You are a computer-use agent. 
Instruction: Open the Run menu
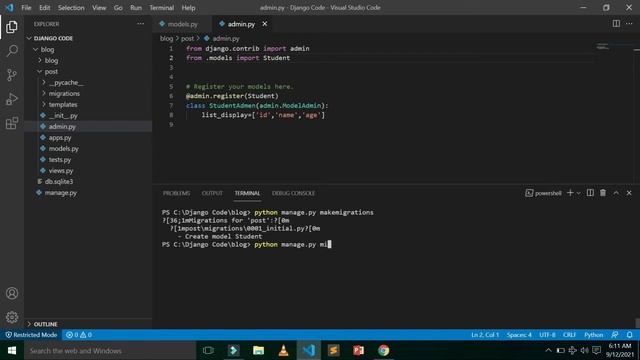(136, 8)
